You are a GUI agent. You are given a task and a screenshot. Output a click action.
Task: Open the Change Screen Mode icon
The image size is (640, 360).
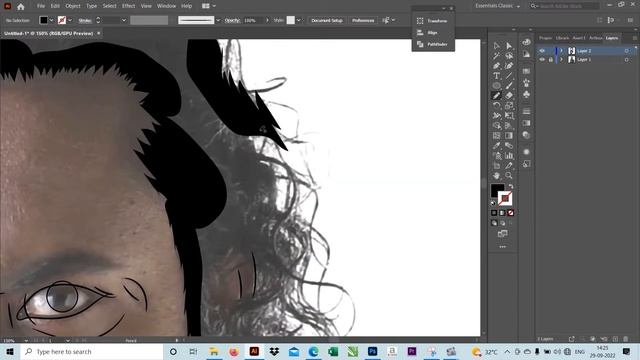coord(502,233)
